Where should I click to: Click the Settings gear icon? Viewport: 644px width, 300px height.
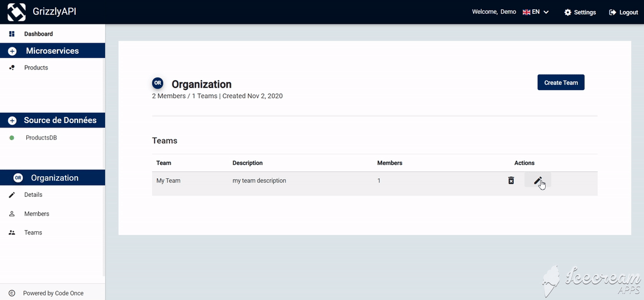tap(568, 12)
